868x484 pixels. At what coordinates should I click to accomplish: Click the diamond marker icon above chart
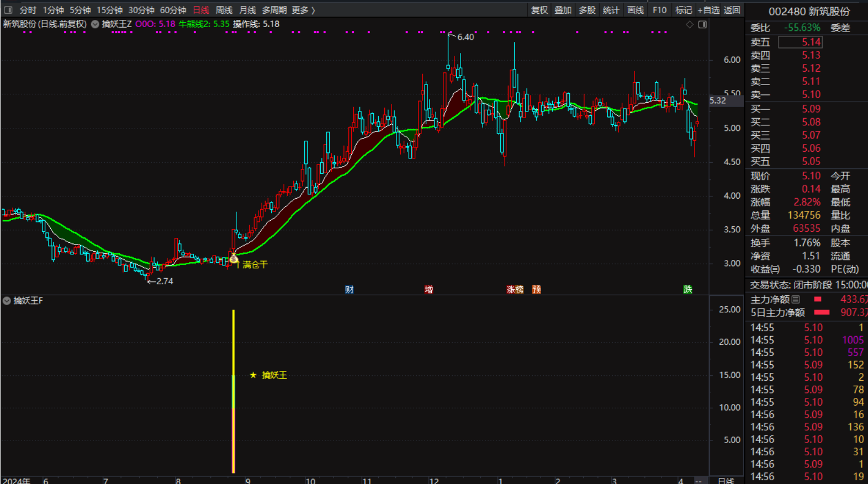point(689,24)
